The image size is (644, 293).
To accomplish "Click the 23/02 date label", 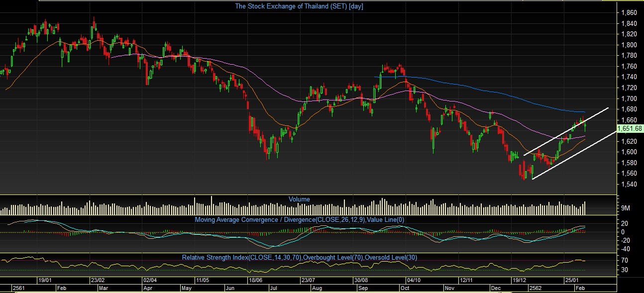I will tap(97, 281).
